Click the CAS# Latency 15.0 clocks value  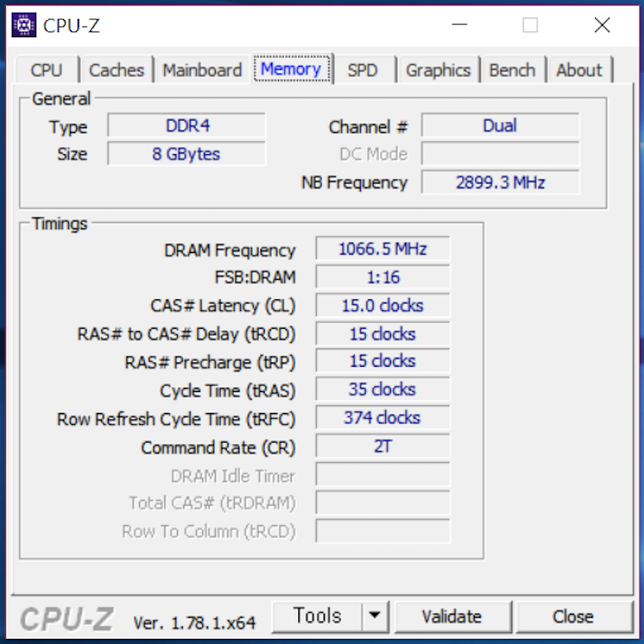coord(383,305)
